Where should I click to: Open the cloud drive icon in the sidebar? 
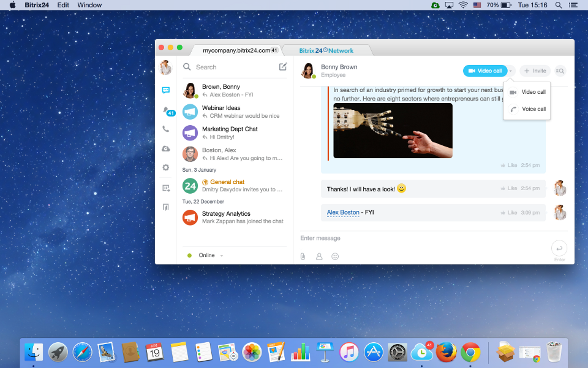165,148
